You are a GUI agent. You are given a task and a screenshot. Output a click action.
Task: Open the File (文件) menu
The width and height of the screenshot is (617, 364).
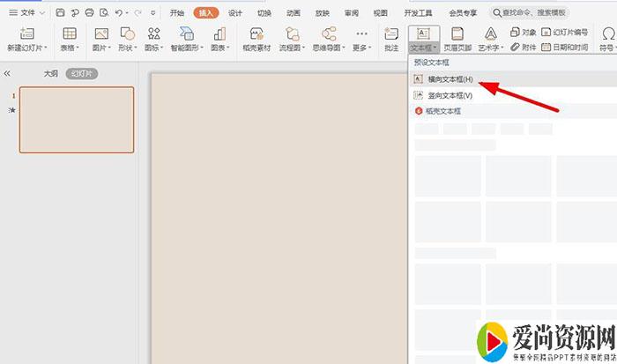(x=28, y=13)
